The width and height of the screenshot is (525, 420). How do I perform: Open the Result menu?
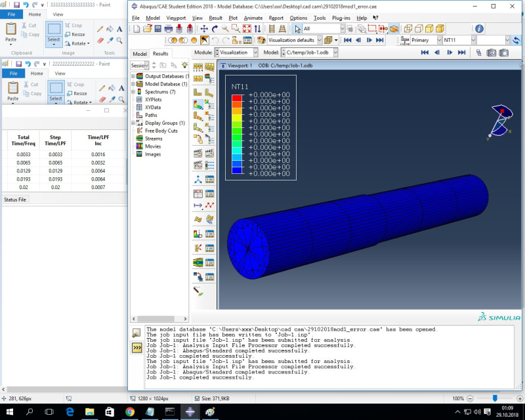[215, 18]
